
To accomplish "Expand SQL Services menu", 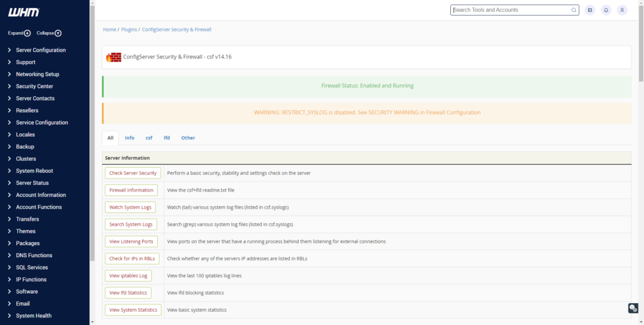I will click(31, 267).
